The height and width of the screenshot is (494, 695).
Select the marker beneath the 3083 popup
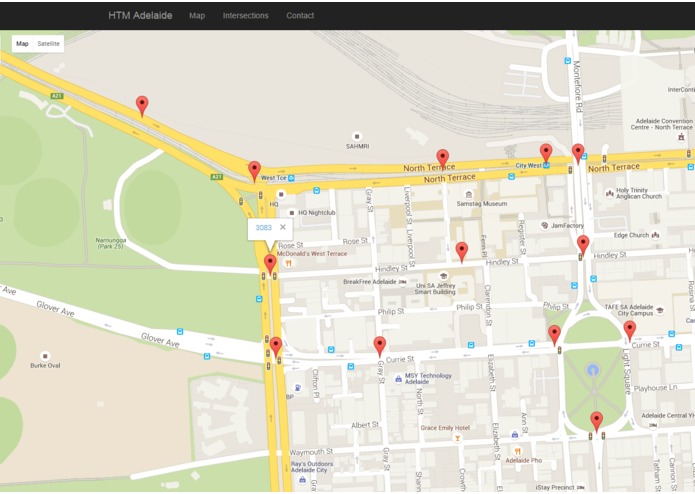[x=270, y=265]
